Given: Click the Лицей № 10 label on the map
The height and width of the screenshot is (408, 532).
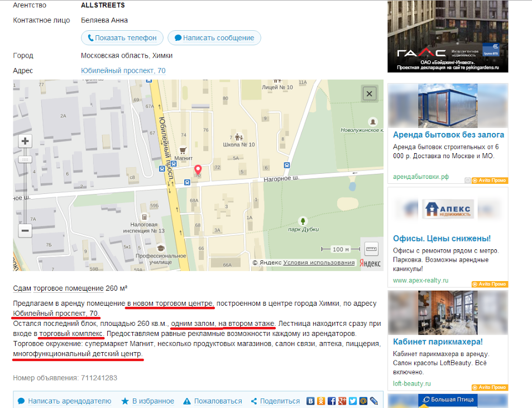Looking at the screenshot, I should pos(277,87).
